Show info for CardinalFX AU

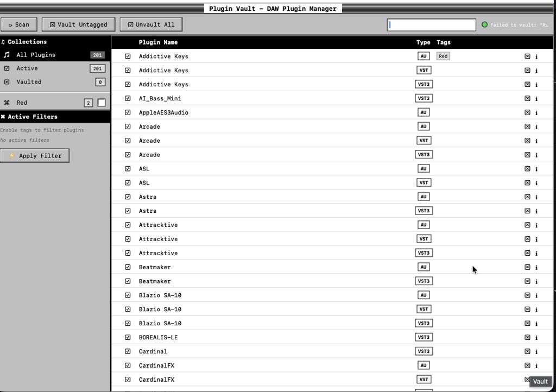[536, 365]
